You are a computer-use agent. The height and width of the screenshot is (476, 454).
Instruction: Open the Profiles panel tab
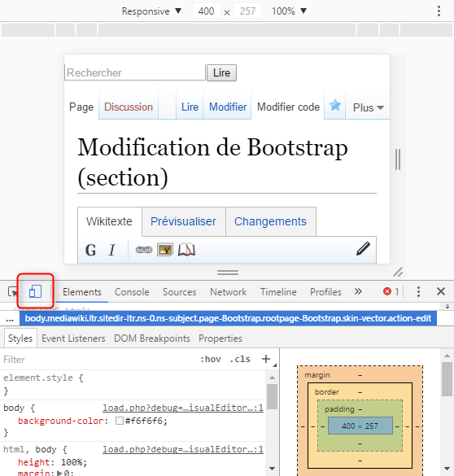[x=325, y=292]
